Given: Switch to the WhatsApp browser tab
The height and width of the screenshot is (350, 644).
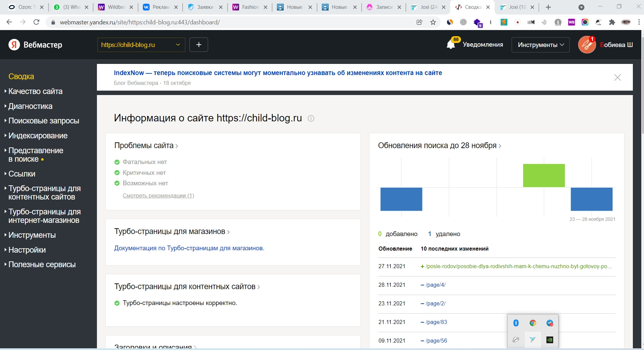Looking at the screenshot, I should pyautogui.click(x=71, y=7).
